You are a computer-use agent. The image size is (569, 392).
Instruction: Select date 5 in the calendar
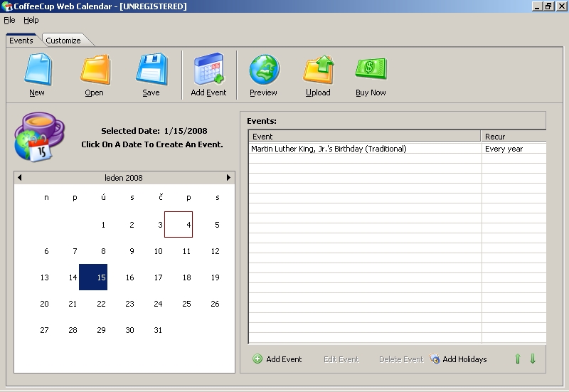tap(217, 225)
